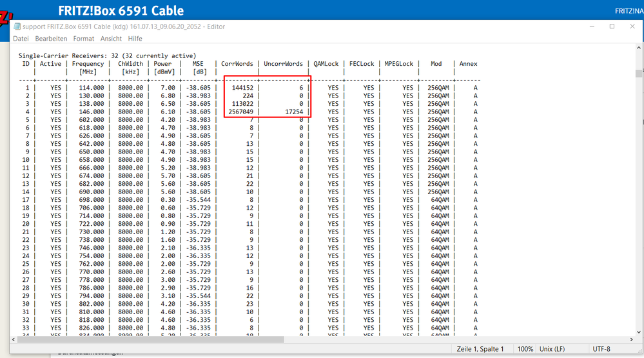Image resolution: width=644 pixels, height=358 pixels.
Task: Open the Datei menu
Action: click(21, 39)
